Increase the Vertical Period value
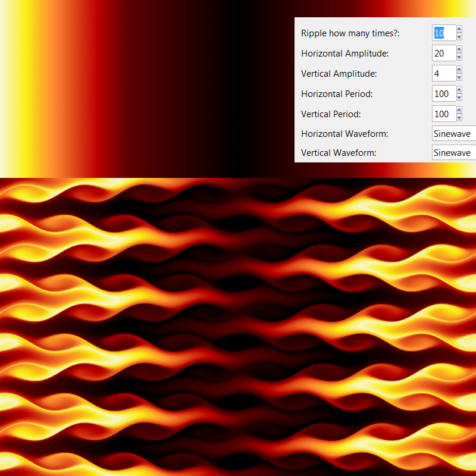 pyautogui.click(x=459, y=110)
